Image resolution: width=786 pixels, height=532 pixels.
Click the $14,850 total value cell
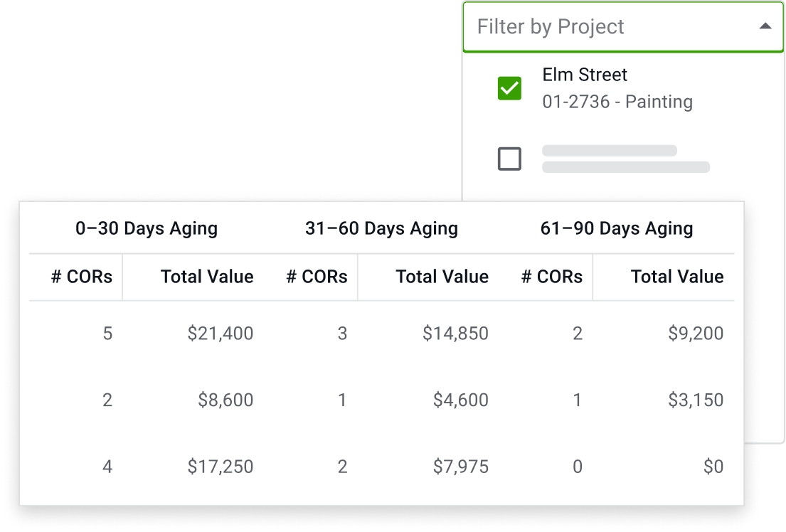(455, 333)
